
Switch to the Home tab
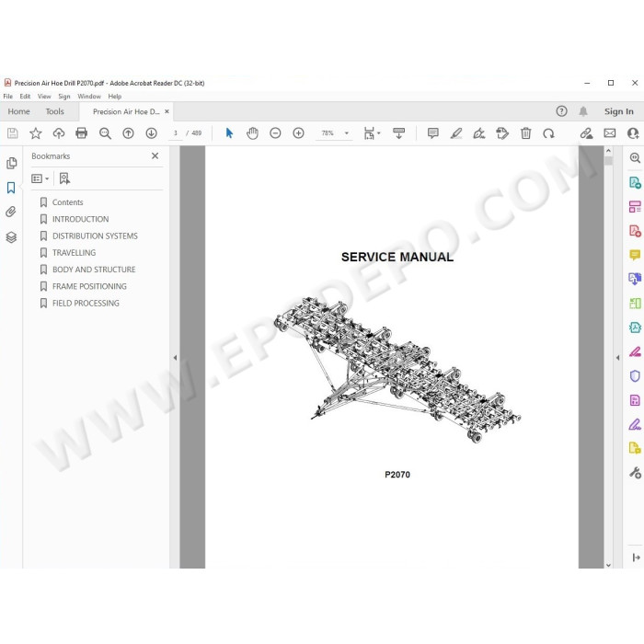click(x=19, y=111)
